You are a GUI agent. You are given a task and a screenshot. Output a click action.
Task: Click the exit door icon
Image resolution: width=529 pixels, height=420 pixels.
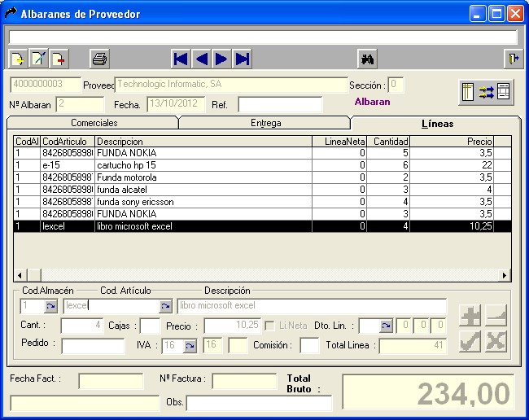click(514, 59)
